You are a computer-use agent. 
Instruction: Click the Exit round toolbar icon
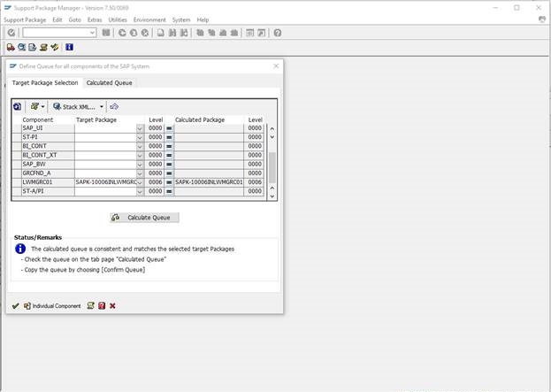click(134, 33)
